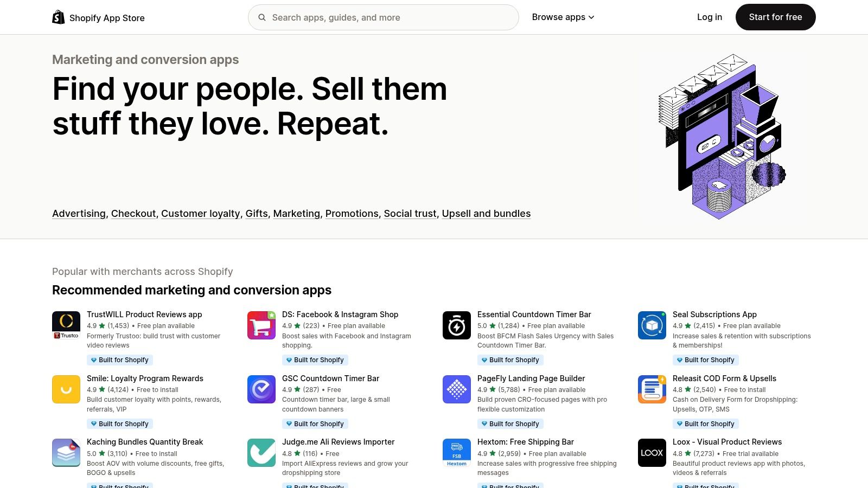Select the Smile loyalty program app icon
868x488 pixels.
point(66,389)
